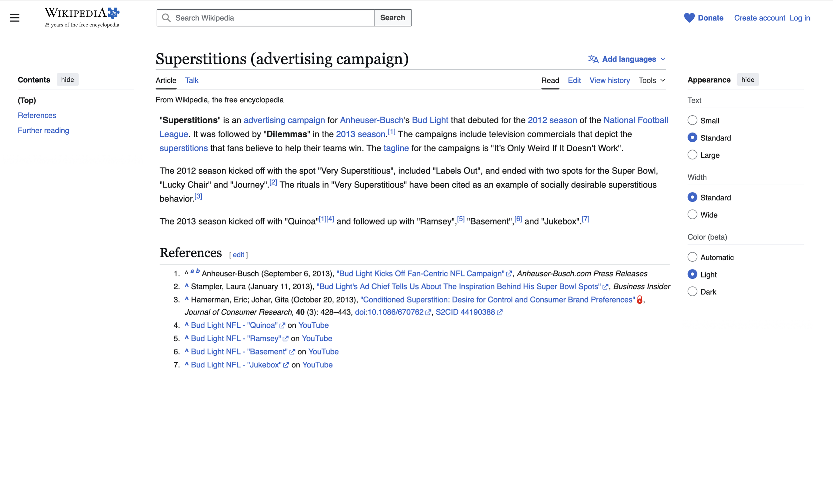Viewport: 833px width, 504px height.
Task: Click citation [7] after "Jukebox"
Action: (585, 219)
